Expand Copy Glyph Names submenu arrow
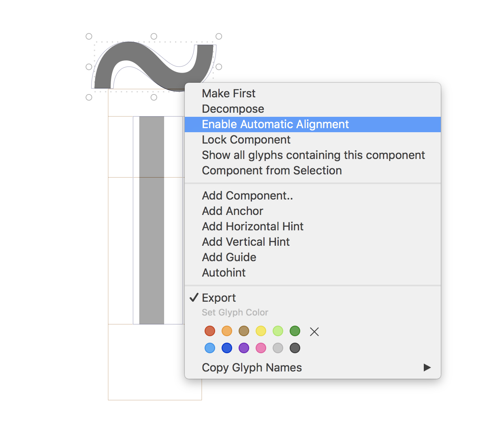The height and width of the screenshot is (425, 504). (427, 367)
